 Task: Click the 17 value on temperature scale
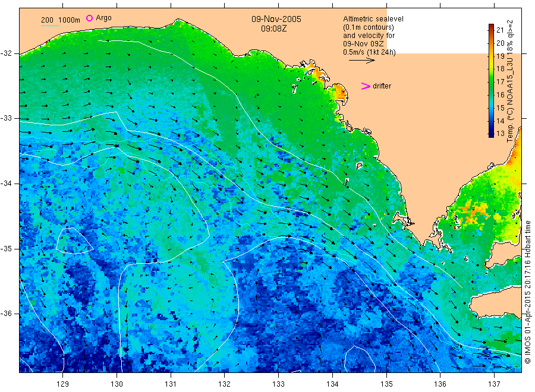(x=500, y=82)
